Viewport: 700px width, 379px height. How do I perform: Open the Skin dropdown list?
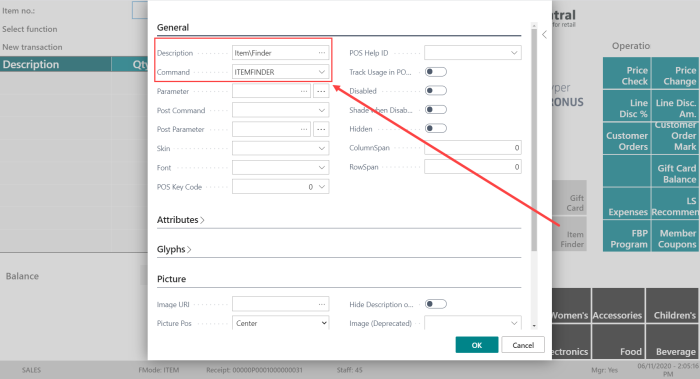coord(280,148)
